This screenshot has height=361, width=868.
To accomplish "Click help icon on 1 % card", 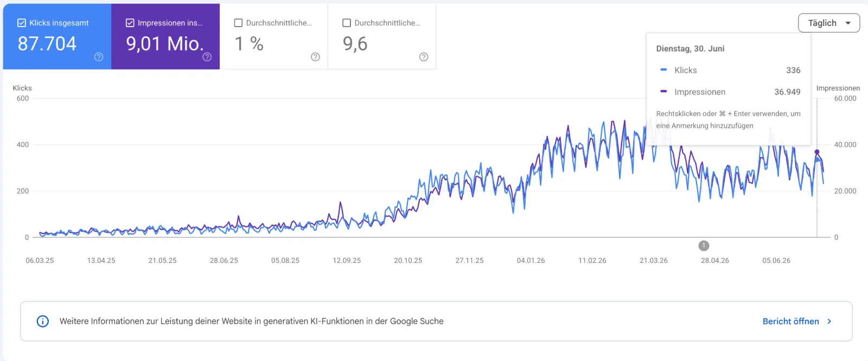I will [315, 57].
